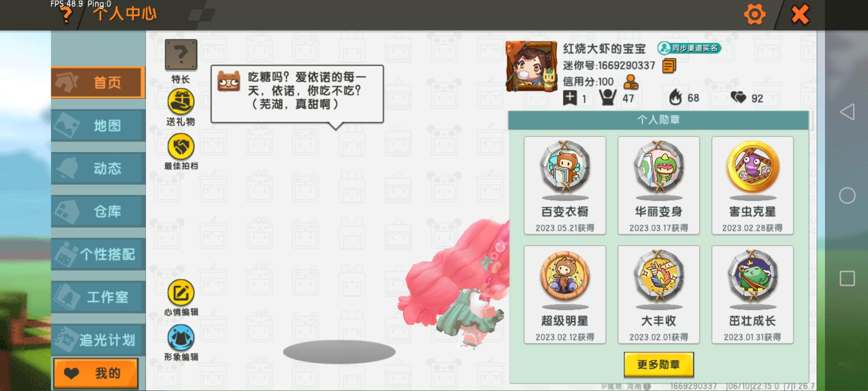Open settings via the orange gear icon

pyautogui.click(x=754, y=14)
